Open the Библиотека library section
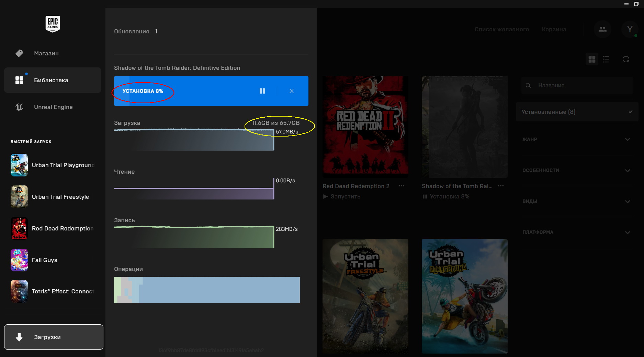Viewport: 644px width, 357px height. (x=53, y=80)
